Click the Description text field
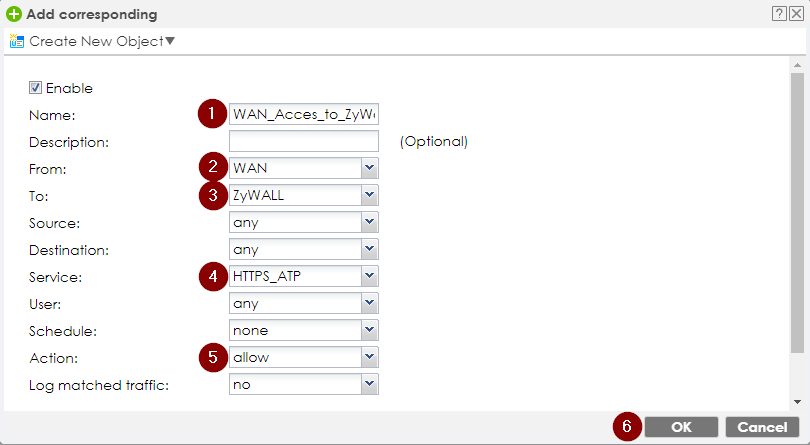Screen dimensions: 810x445 point(304,141)
